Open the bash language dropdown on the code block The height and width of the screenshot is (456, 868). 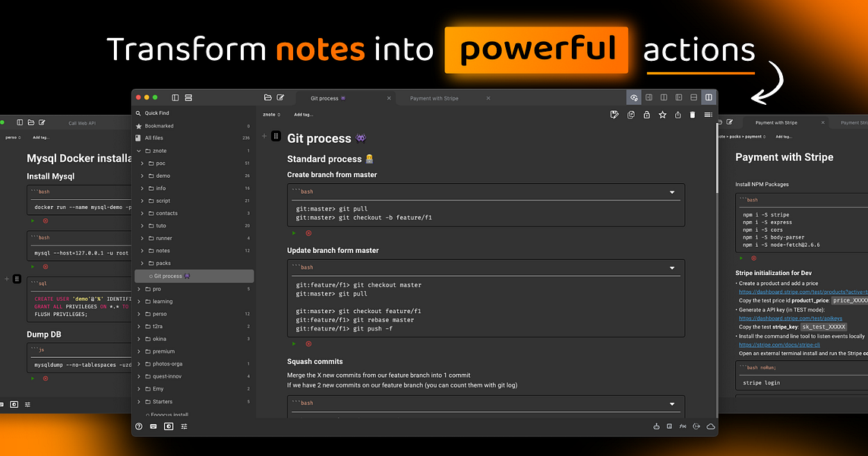pyautogui.click(x=671, y=192)
